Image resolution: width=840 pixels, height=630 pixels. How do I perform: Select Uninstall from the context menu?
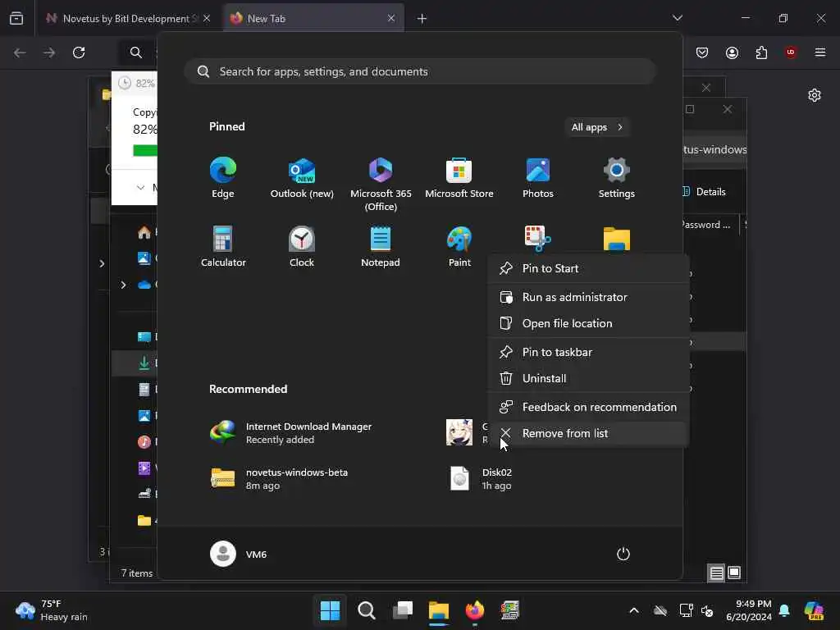click(588, 378)
